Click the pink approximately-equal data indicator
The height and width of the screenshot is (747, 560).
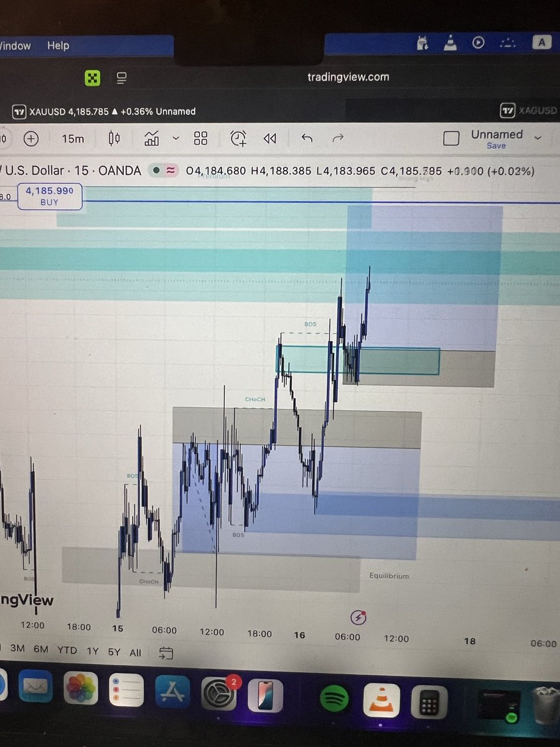(x=170, y=171)
